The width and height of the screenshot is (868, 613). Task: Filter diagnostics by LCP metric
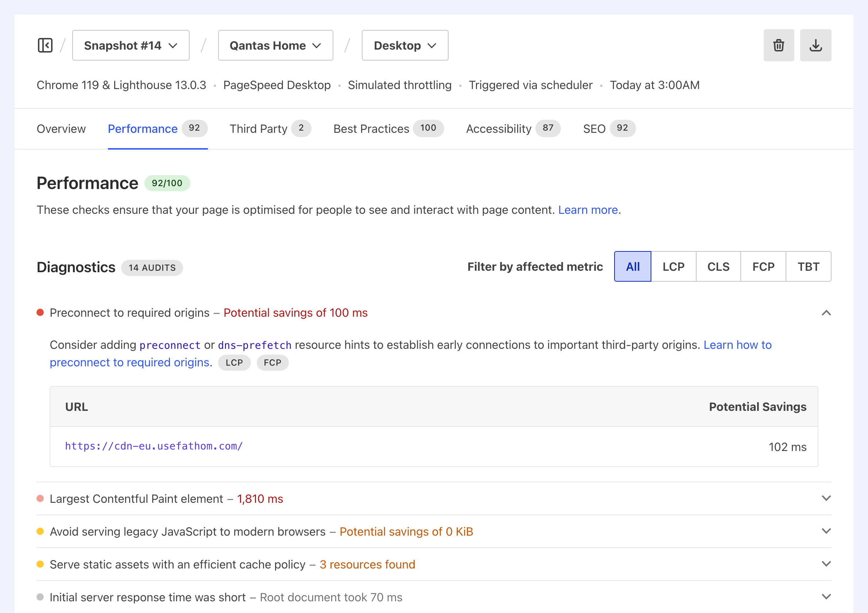click(x=673, y=267)
